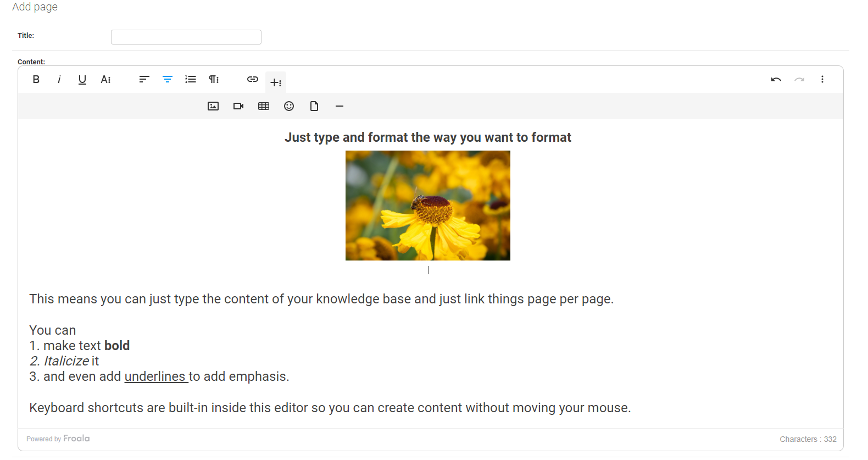The image size is (868, 460).
Task: Open the Froala link in footer
Action: 76,439
